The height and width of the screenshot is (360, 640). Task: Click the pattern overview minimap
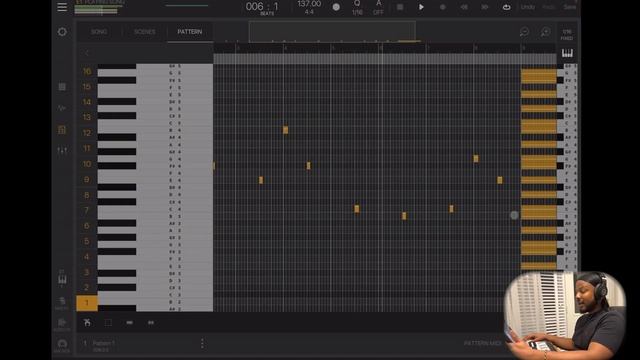(x=332, y=32)
